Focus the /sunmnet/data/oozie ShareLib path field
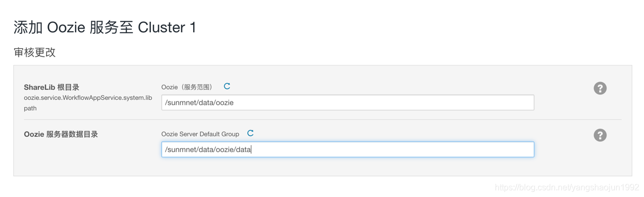 pos(348,102)
